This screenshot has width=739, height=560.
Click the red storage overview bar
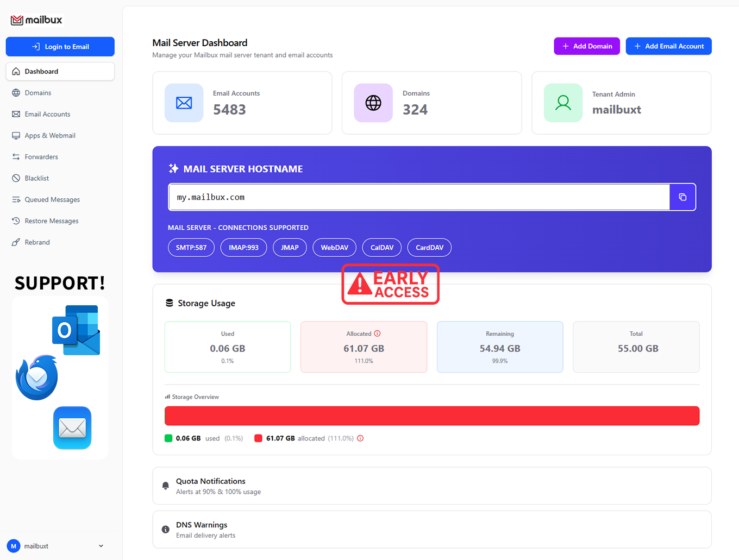point(431,416)
